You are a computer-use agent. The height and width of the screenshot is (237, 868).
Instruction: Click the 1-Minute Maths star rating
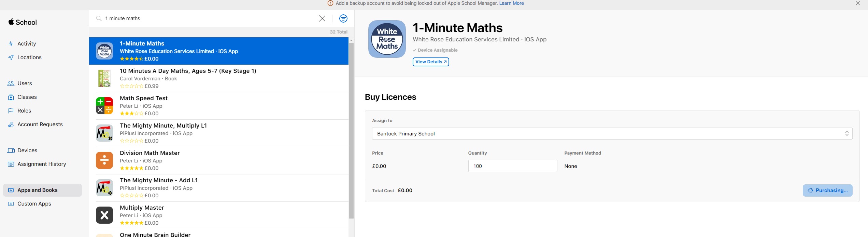tap(131, 59)
